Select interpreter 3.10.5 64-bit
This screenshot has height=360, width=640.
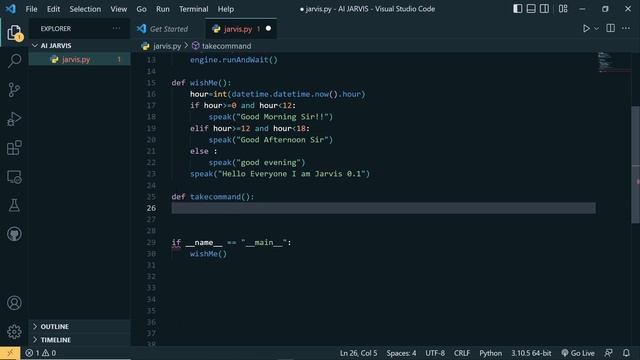[x=531, y=353]
